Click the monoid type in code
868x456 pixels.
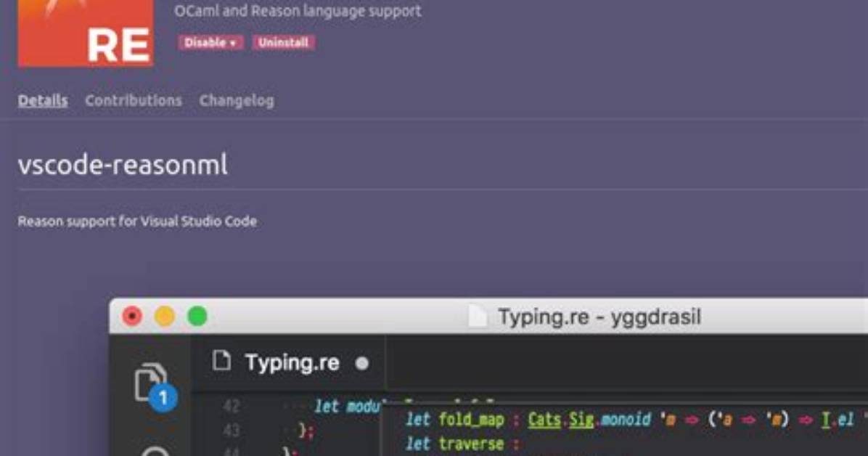point(626,420)
